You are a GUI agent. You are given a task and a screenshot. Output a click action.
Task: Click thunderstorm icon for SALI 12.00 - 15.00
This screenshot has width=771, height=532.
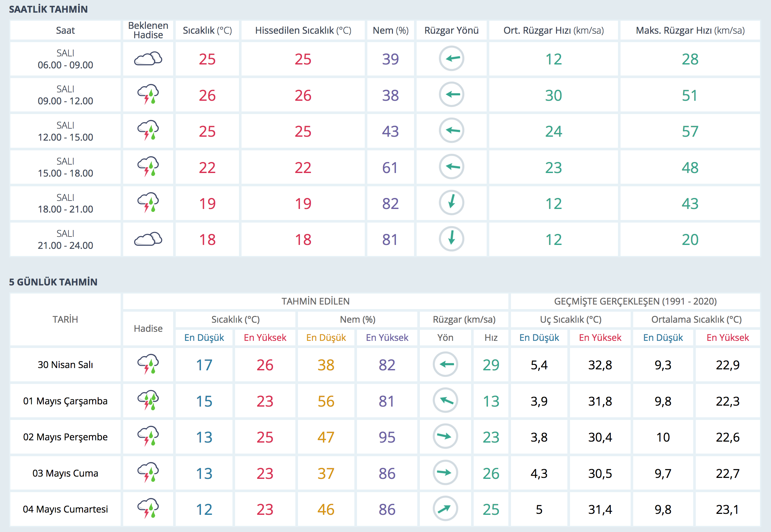tap(148, 131)
